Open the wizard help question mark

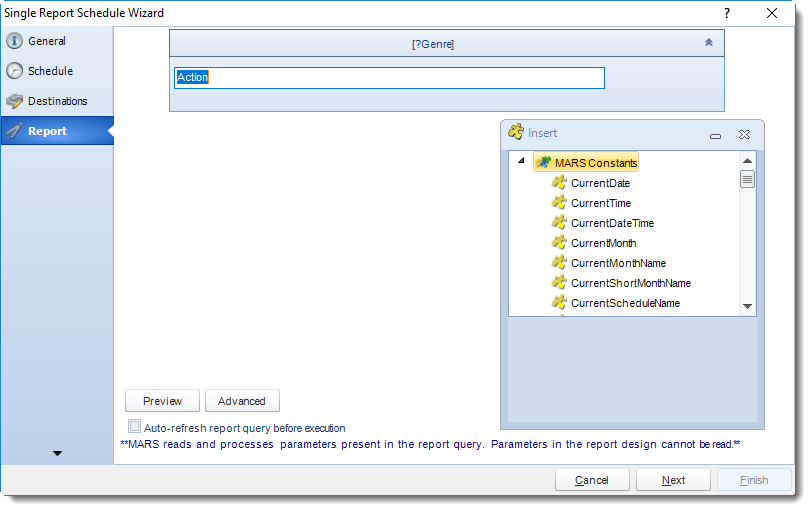(x=727, y=13)
